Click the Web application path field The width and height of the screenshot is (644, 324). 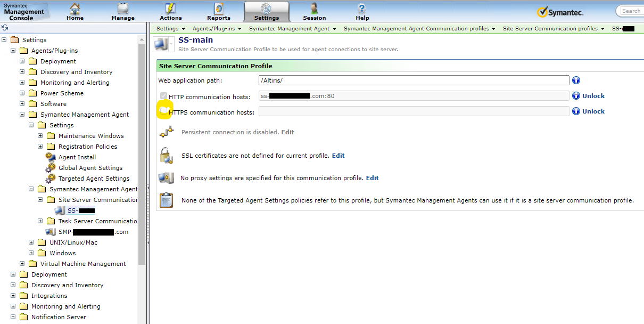click(x=414, y=80)
